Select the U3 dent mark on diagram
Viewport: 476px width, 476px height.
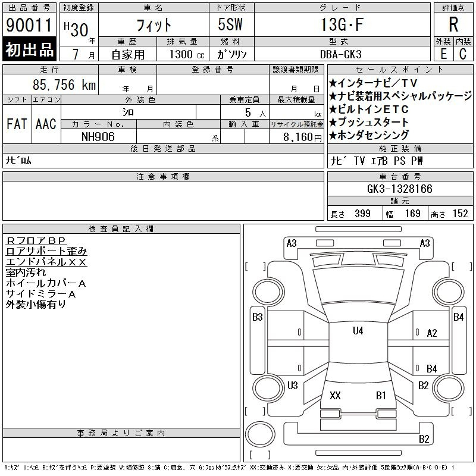pos(292,386)
